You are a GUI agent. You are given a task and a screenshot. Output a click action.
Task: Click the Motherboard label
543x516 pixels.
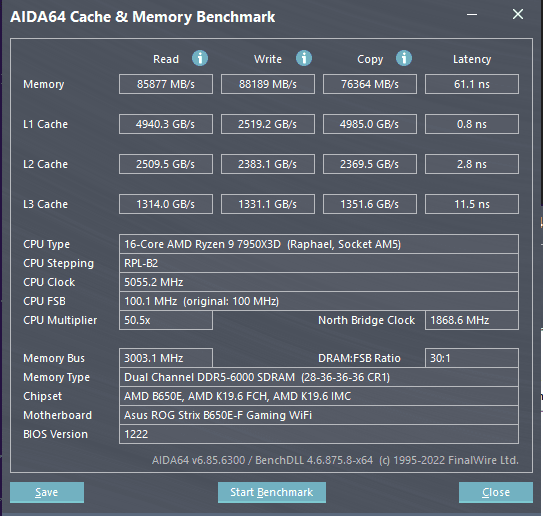pos(57,415)
